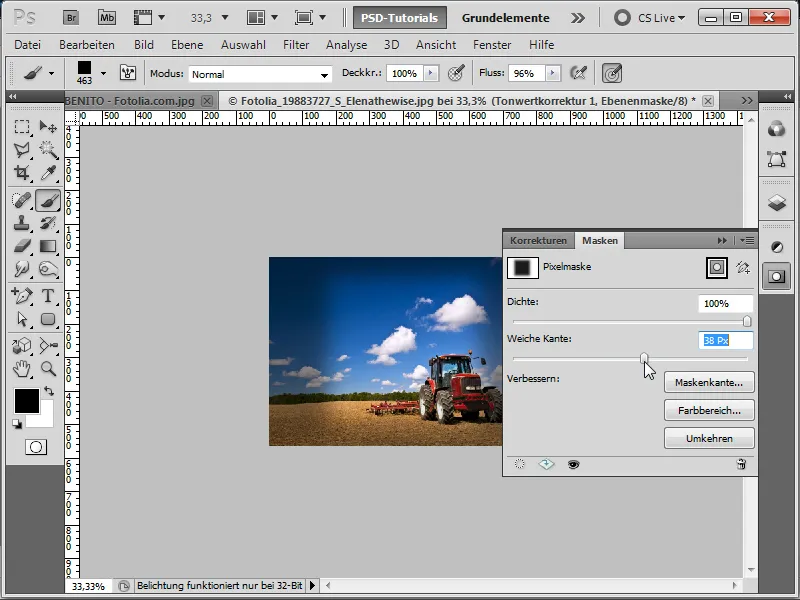Open the Ebene menu

click(187, 45)
